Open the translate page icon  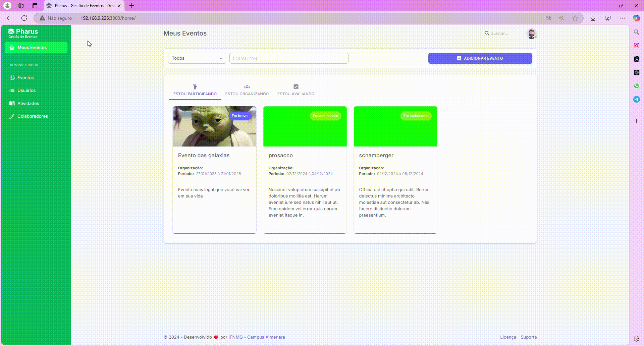click(548, 18)
